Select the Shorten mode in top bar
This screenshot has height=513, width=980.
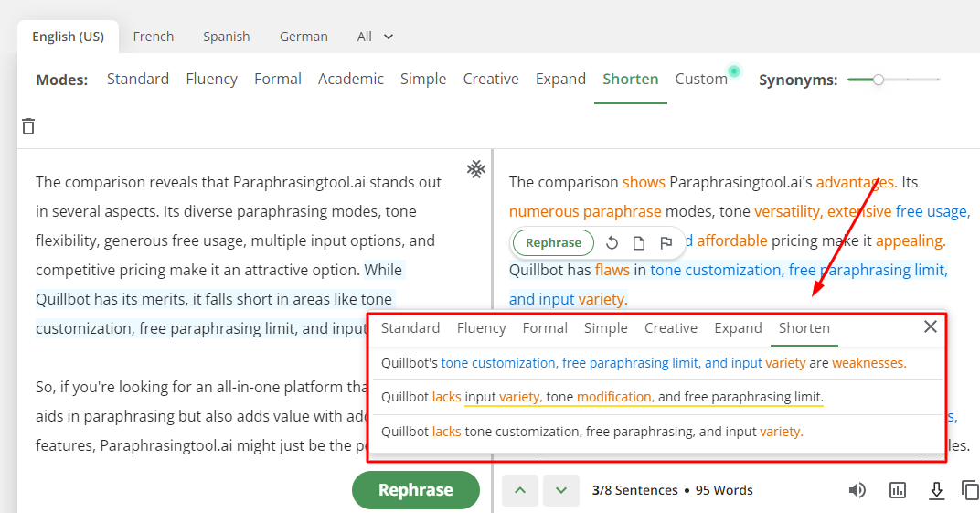point(630,80)
